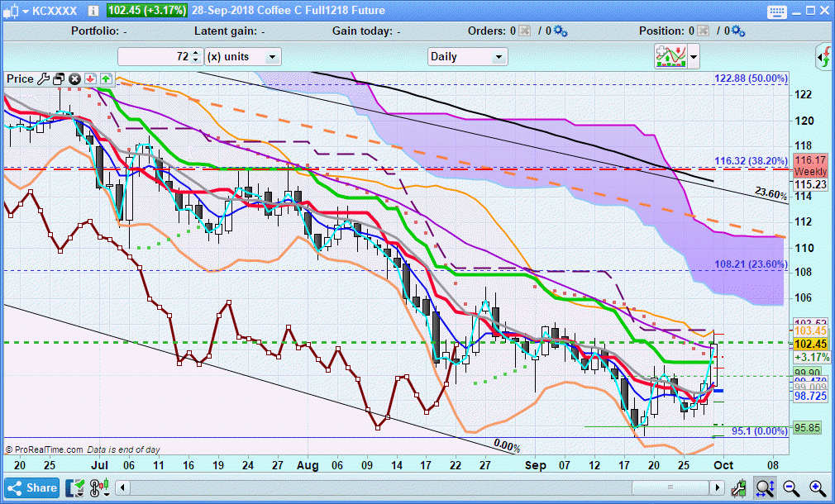Click the Portfolio: - label
Viewport: 835px width, 504px height.
(x=99, y=31)
